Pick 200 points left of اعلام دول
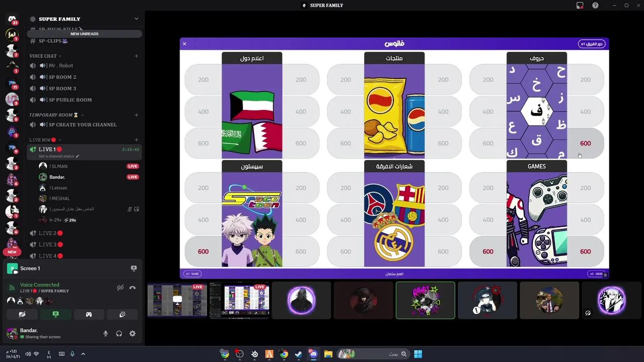This screenshot has width=644, height=362. [x=203, y=79]
